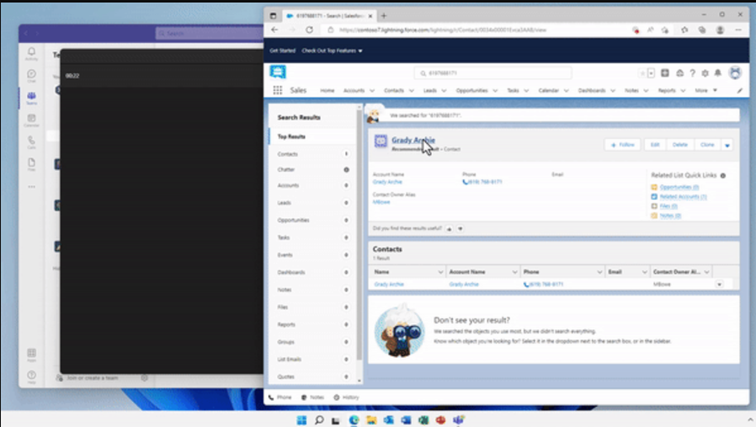
Task: Open Teams Calls in the left rail
Action: click(31, 143)
